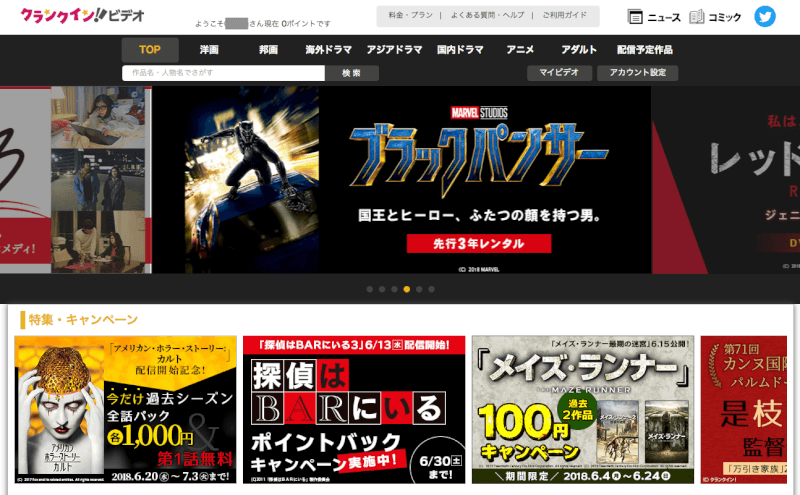Open マイビデオ page
The image size is (800, 495).
coord(558,73)
